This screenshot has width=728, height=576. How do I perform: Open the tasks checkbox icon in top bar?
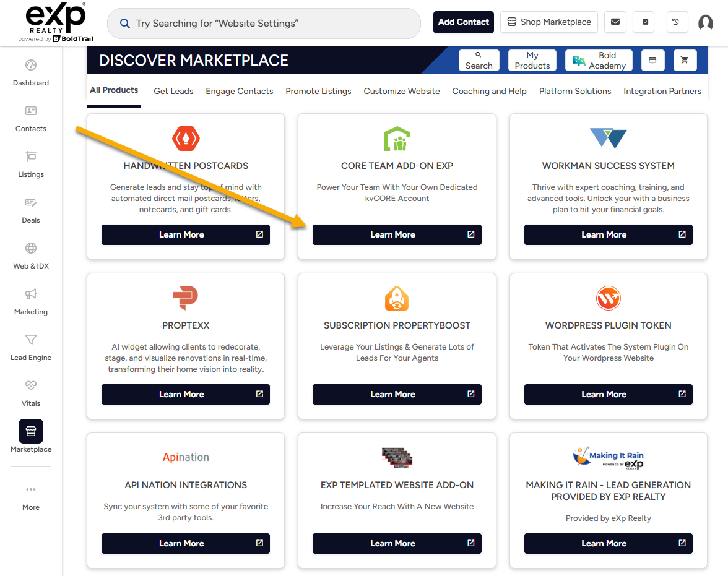pos(645,22)
